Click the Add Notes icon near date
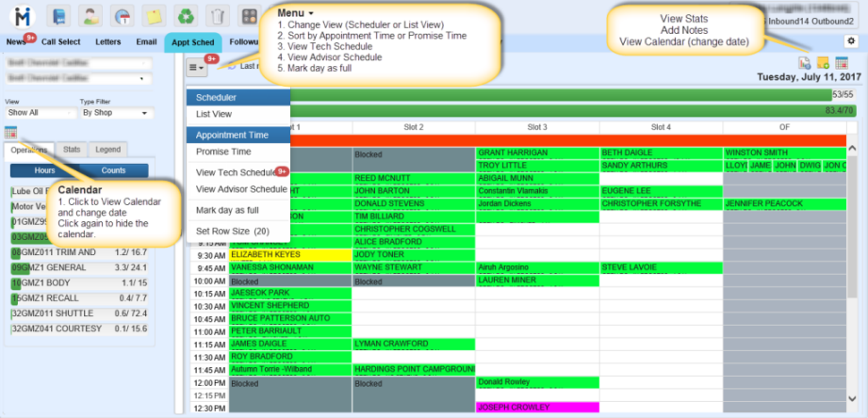The width and height of the screenshot is (868, 418). point(822,63)
